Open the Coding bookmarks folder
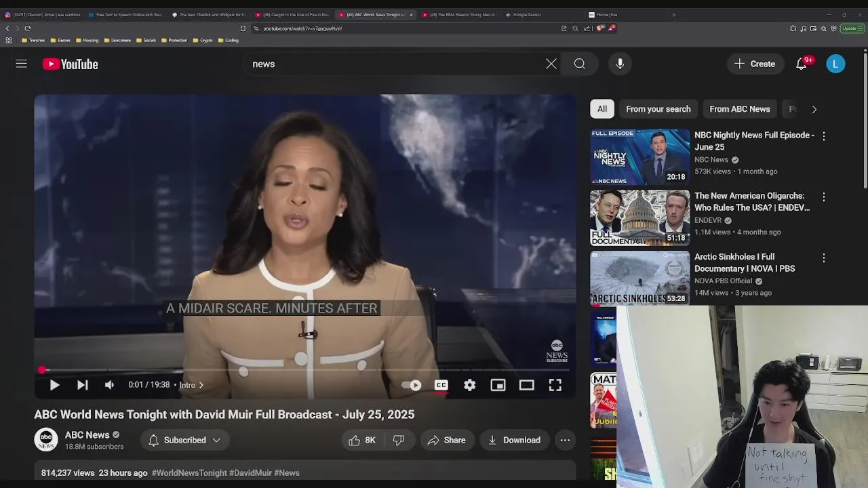 point(229,40)
